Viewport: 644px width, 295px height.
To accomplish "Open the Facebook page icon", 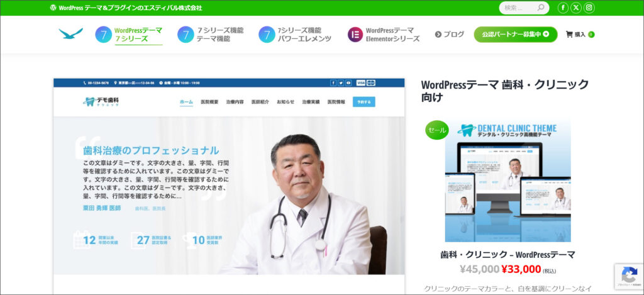I will 562,8.
